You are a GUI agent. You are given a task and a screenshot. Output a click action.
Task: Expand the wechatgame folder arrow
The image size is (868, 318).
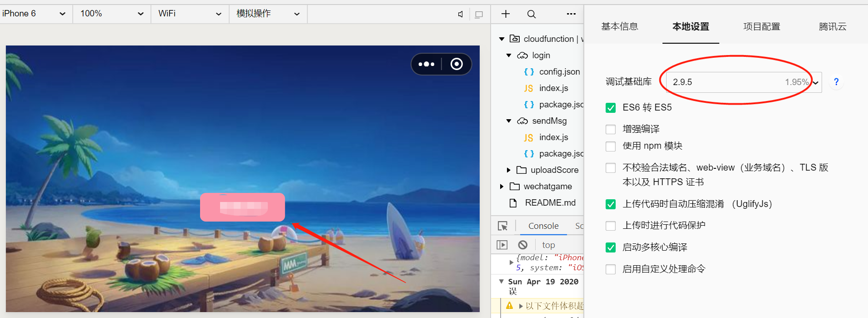pyautogui.click(x=502, y=187)
